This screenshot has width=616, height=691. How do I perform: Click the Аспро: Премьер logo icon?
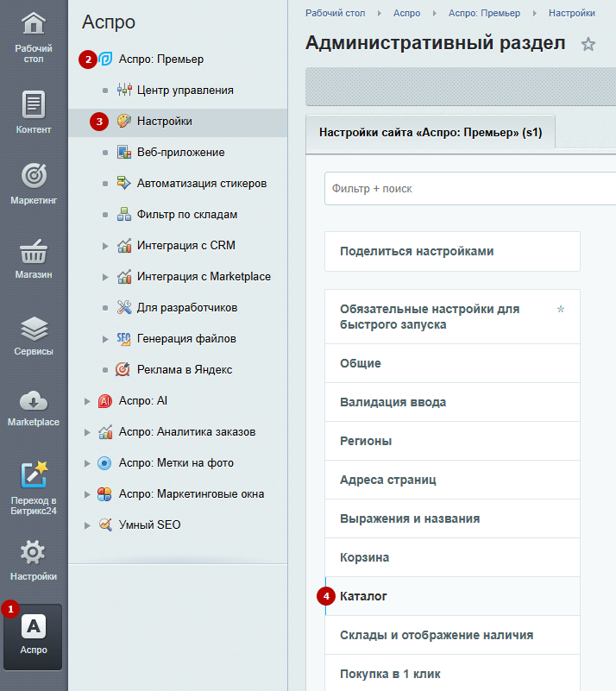(105, 59)
